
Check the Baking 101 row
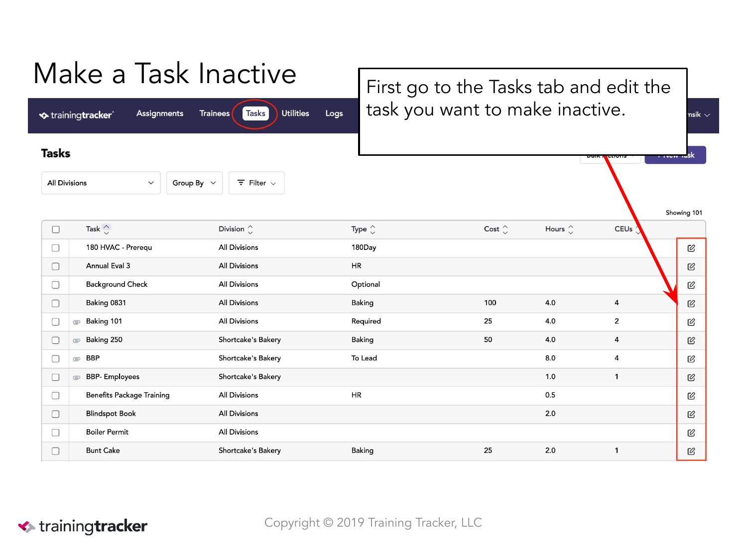[56, 322]
